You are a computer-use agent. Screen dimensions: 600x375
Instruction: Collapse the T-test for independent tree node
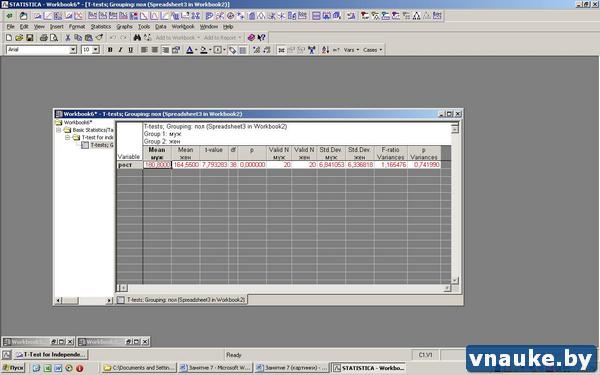click(67, 137)
